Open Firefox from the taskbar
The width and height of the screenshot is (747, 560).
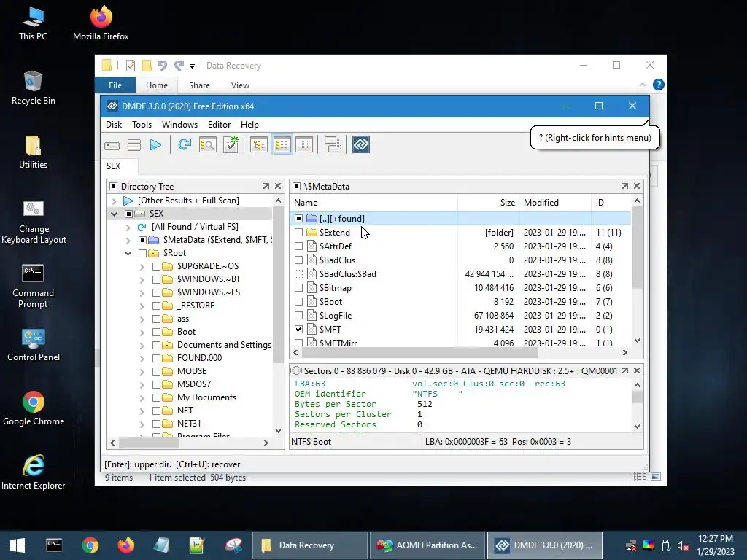[125, 545]
